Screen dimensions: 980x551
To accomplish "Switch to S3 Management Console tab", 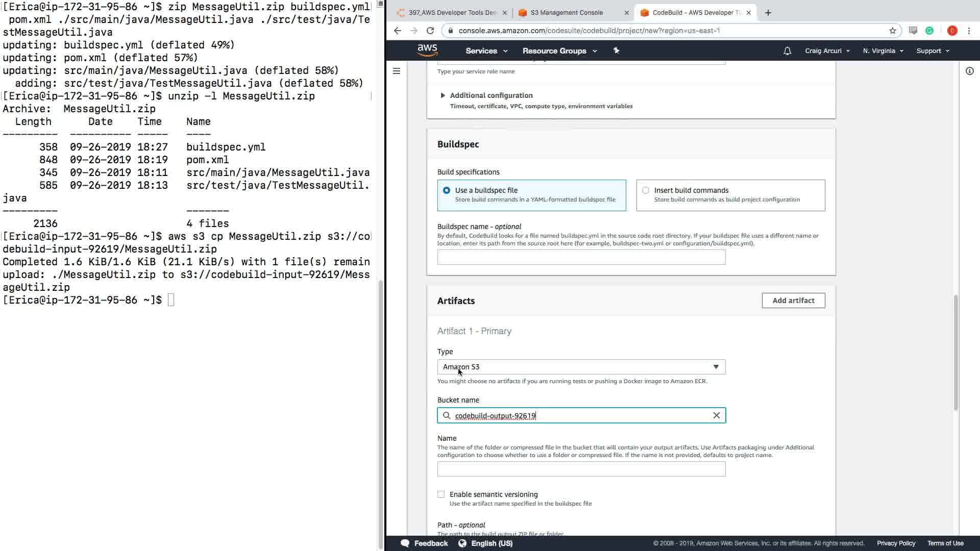I will [x=567, y=13].
